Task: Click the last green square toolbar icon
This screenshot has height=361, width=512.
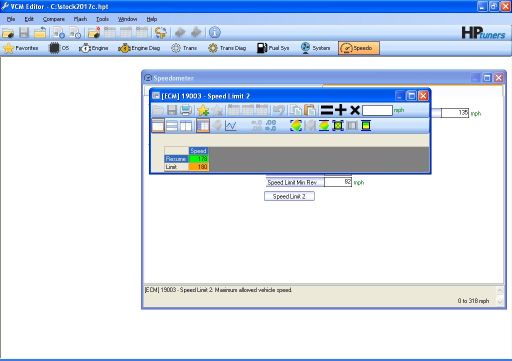Action: (366, 126)
